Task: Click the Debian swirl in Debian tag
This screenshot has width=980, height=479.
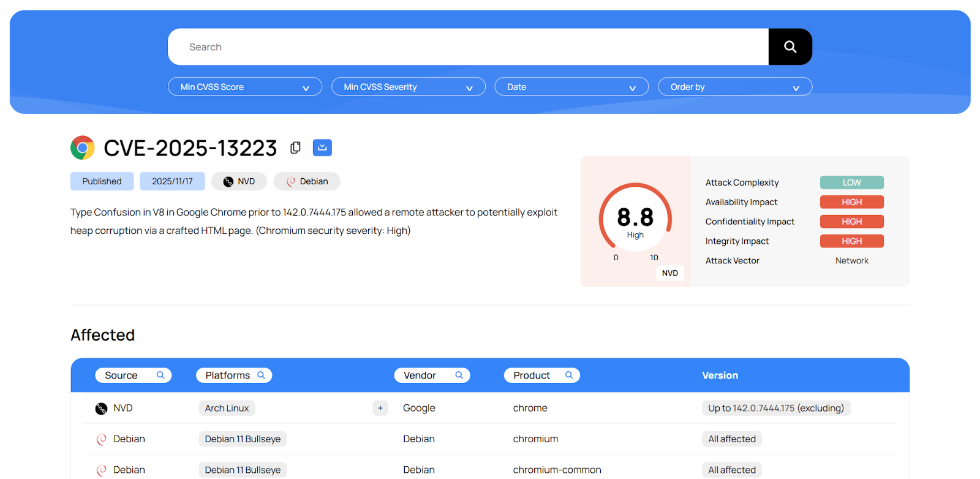Action: [x=291, y=181]
